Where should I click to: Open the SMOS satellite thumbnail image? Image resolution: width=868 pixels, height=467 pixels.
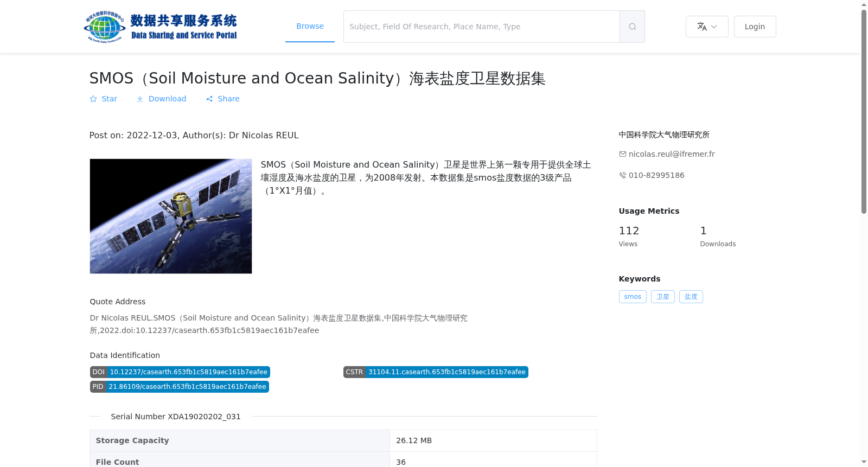pos(171,216)
